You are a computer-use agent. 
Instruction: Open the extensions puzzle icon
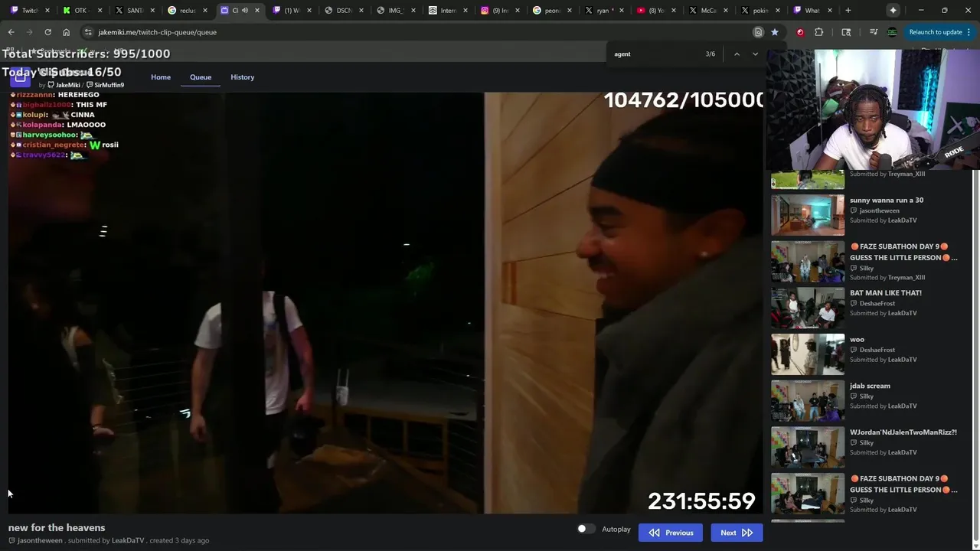coord(819,32)
